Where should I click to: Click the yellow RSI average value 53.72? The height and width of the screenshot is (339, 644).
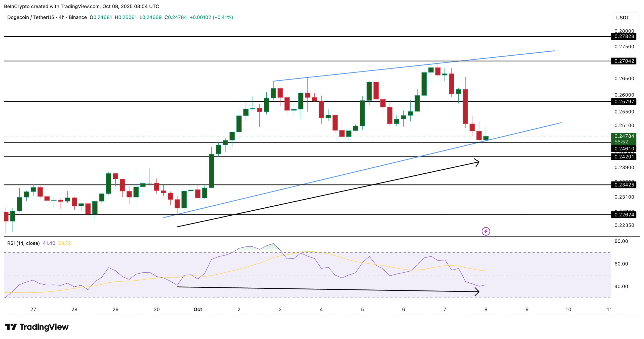click(x=64, y=243)
